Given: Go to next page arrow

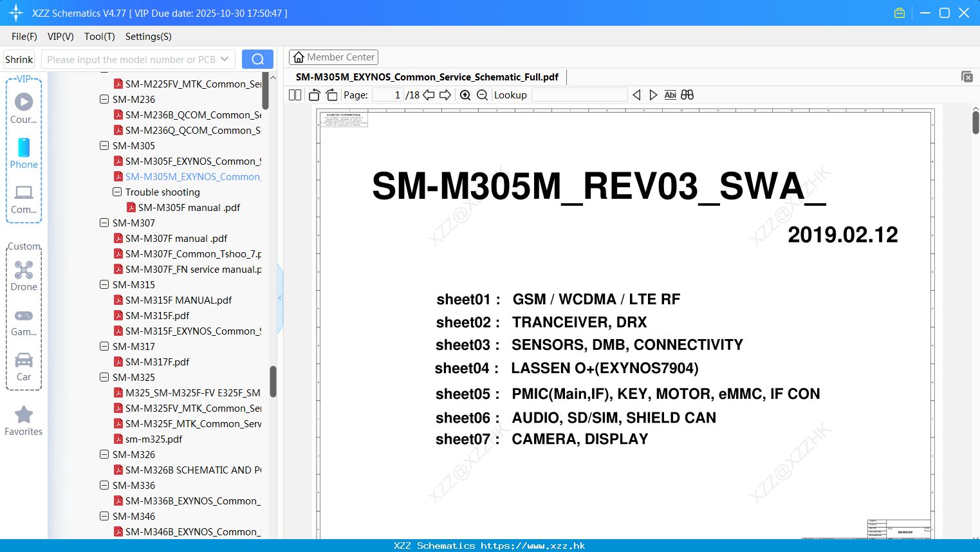Looking at the screenshot, I should tap(445, 95).
